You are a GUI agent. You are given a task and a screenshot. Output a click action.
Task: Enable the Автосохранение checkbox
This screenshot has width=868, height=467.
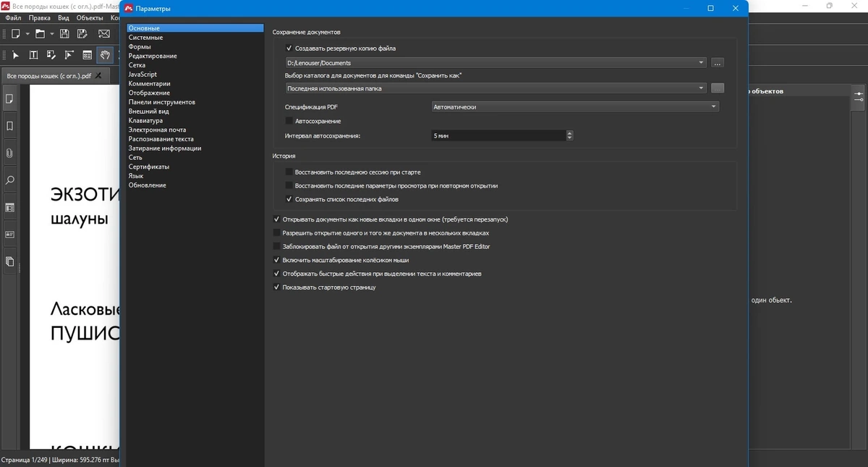289,121
